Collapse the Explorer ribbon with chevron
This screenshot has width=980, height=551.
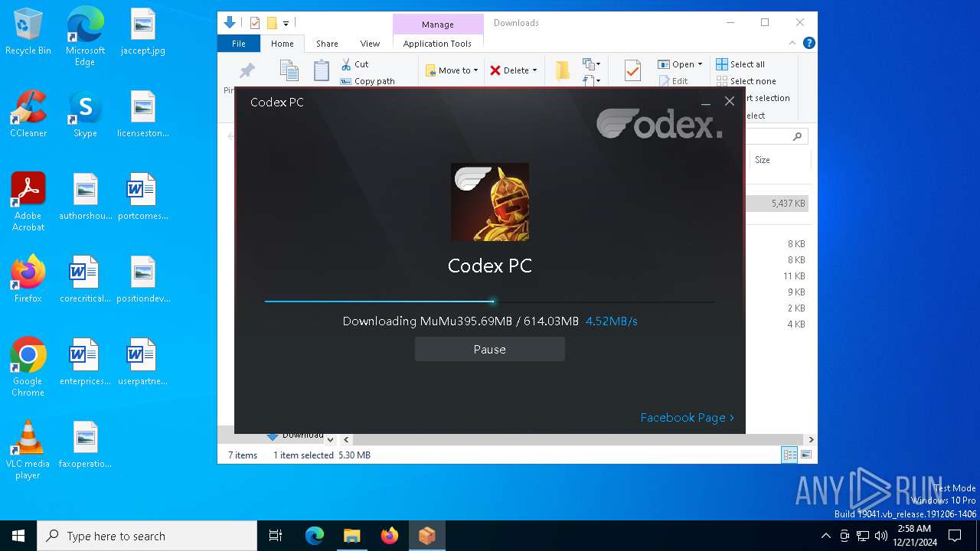792,43
